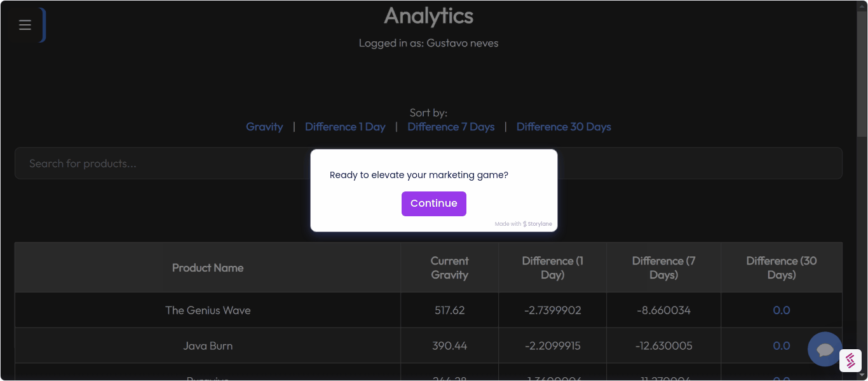
Task: Click the Difference (30 Days) column header
Action: pos(782,268)
